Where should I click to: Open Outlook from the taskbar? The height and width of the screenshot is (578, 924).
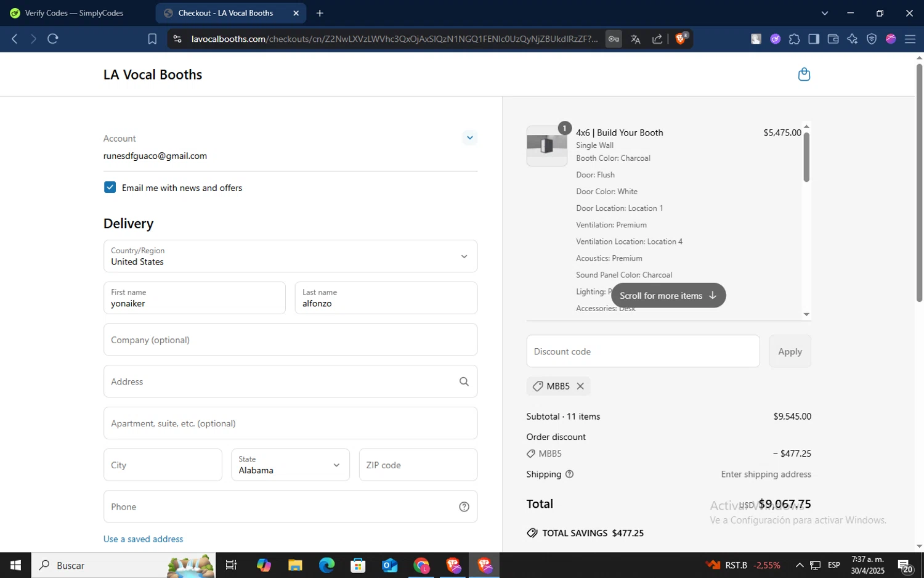pos(390,565)
